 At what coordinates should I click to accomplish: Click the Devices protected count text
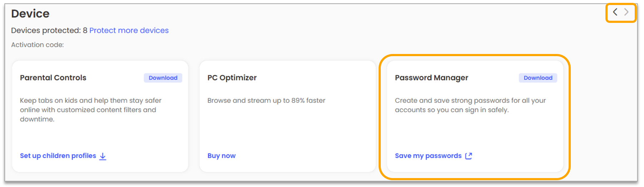click(49, 30)
